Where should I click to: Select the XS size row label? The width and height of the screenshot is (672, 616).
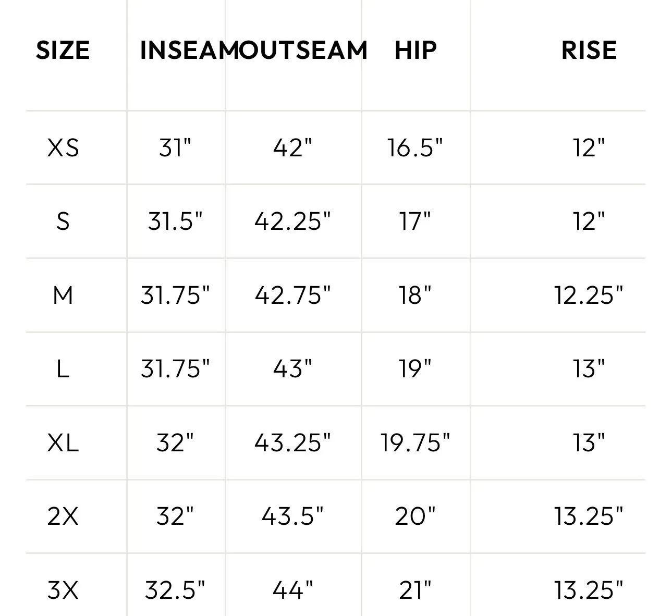click(63, 147)
